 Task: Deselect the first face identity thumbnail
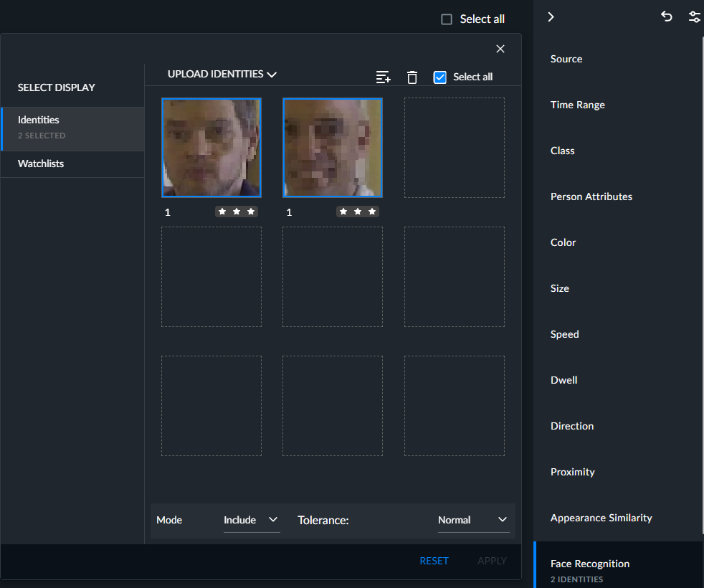211,148
